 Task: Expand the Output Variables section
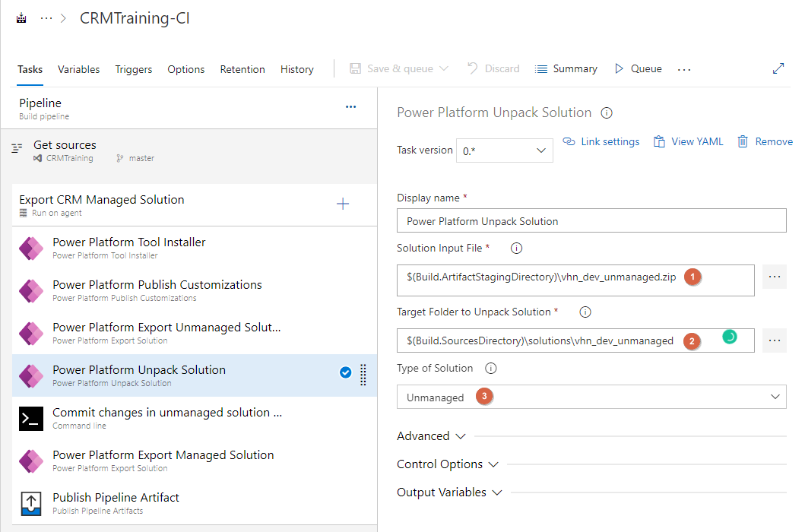pyautogui.click(x=449, y=492)
